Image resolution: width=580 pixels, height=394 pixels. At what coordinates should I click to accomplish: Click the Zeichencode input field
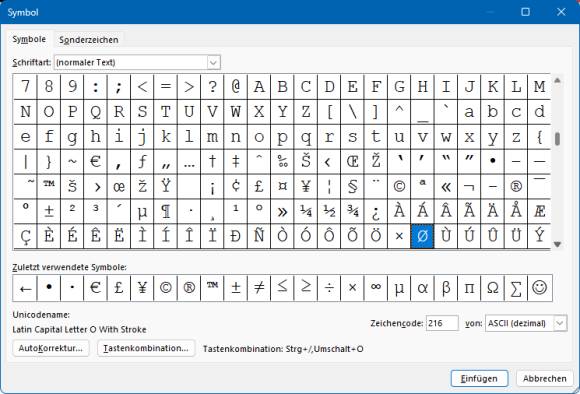click(x=442, y=323)
